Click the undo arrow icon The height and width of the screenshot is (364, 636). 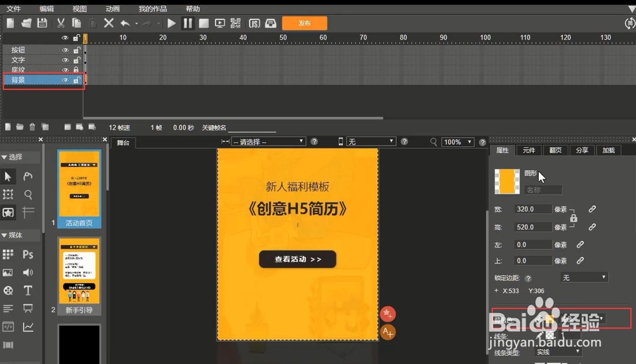tap(125, 23)
